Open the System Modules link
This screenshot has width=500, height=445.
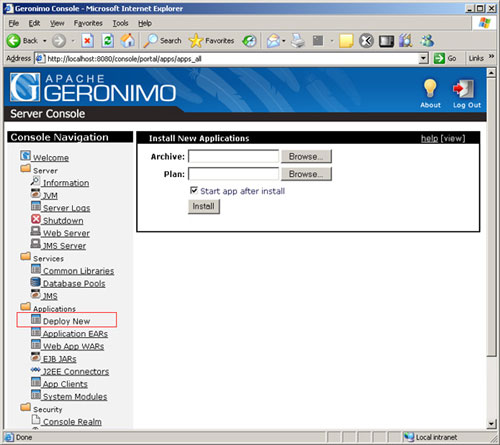pos(75,396)
